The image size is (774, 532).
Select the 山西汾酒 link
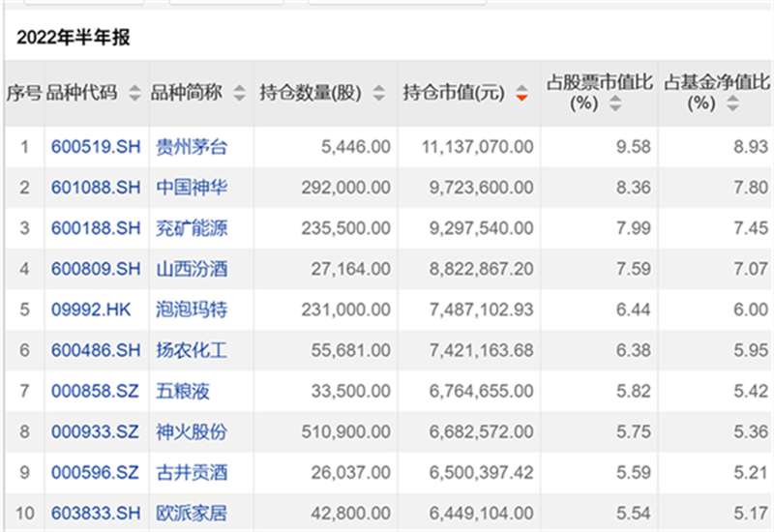pos(192,269)
